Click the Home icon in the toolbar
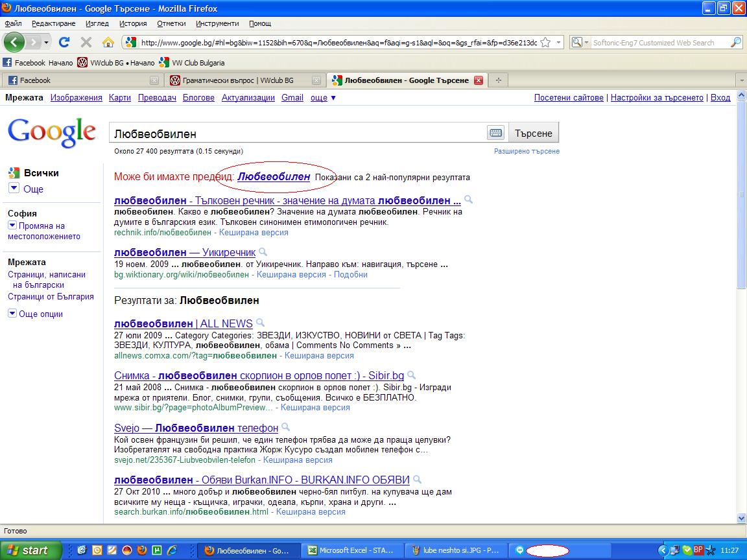 (108, 42)
